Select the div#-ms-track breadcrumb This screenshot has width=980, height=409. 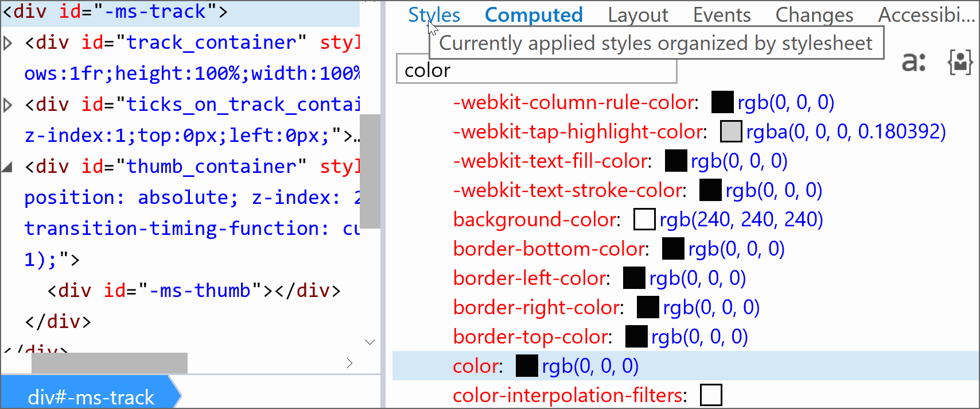coord(91,396)
